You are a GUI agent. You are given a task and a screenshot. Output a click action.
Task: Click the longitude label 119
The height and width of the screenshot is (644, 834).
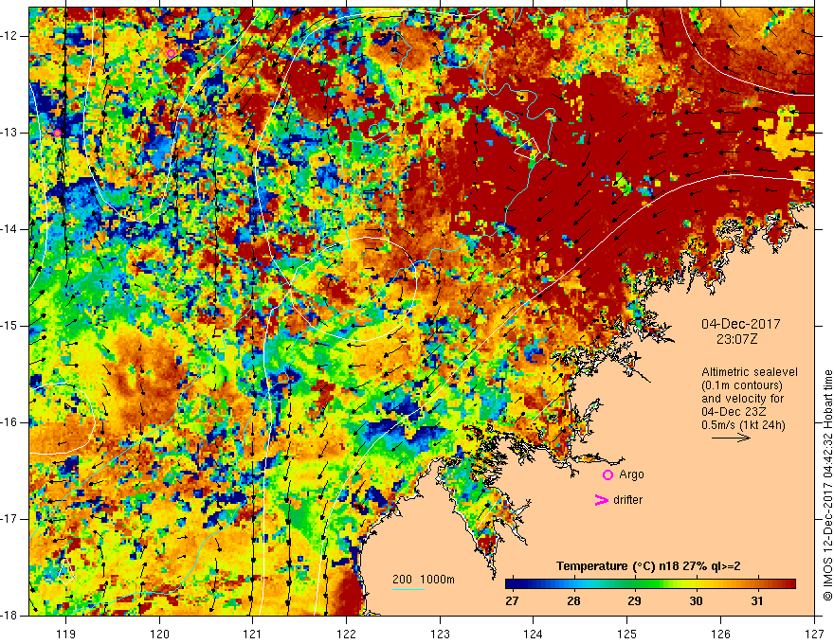point(65,634)
